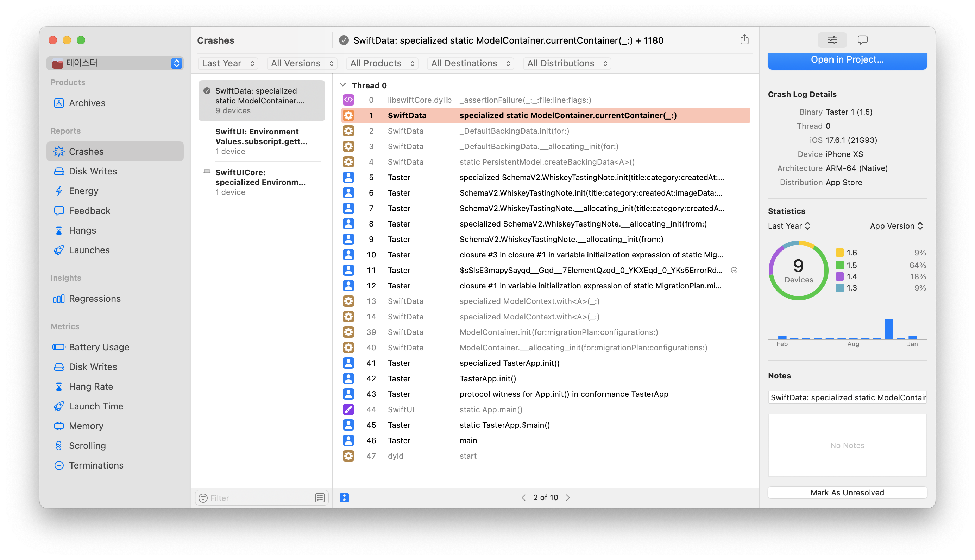Screen dimensions: 975x560
Task: Open Battery Usage metrics
Action: (x=115, y=347)
